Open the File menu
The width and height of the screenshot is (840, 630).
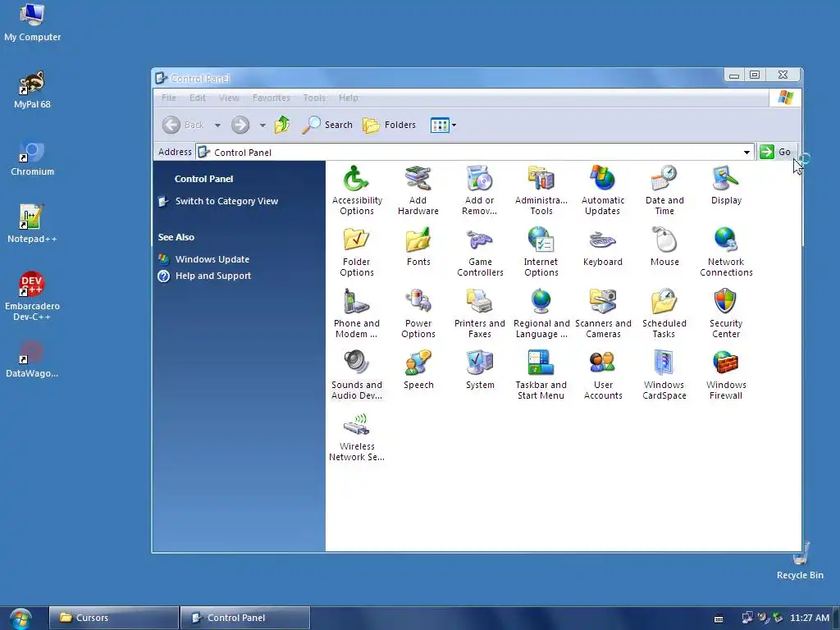click(x=169, y=98)
